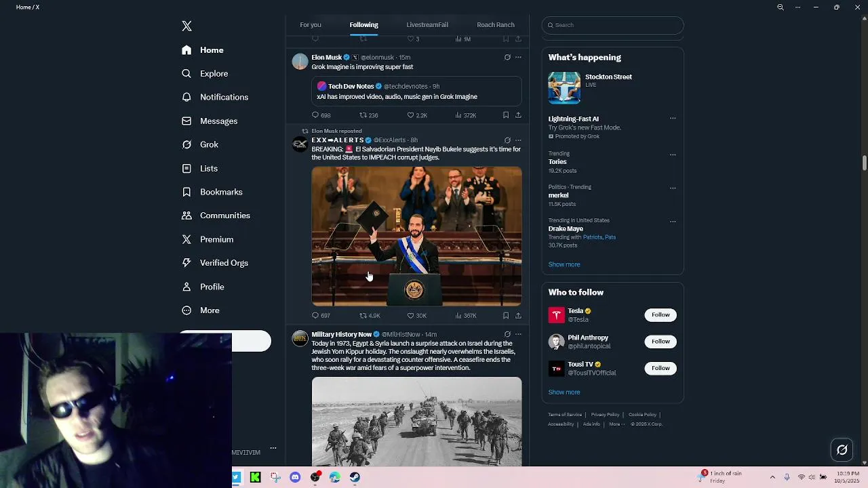Bookmark Elon Musk's Grok Imagine post
The image size is (868, 488).
(506, 115)
